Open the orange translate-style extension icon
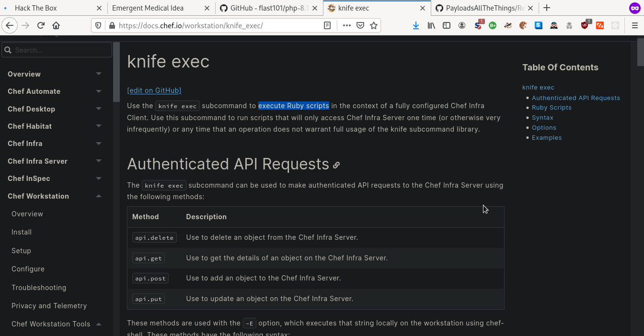This screenshot has width=644, height=336. 600,25
